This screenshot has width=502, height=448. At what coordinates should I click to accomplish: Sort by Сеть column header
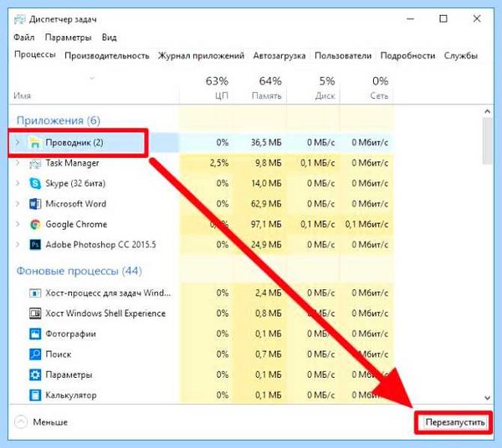click(x=379, y=95)
